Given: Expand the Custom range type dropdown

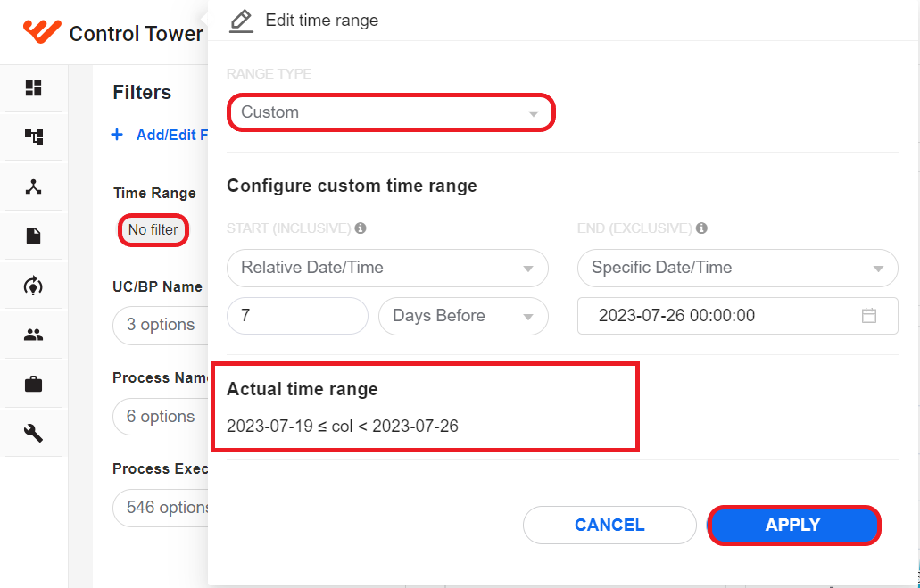Looking at the screenshot, I should click(391, 112).
